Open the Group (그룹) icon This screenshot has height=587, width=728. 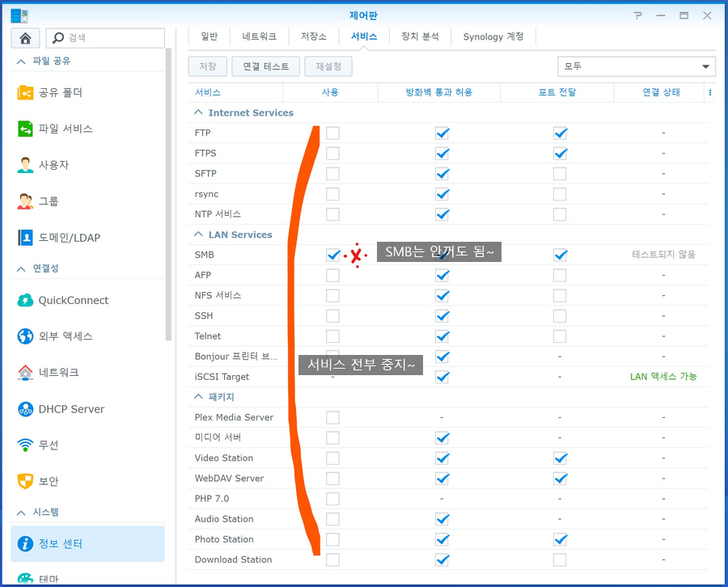(25, 201)
